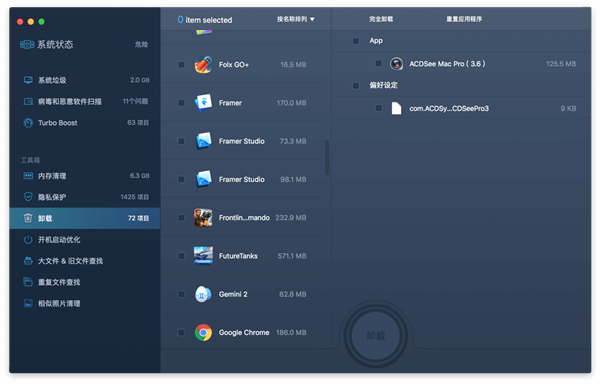Select the Frontlin...mando checkbox
The width and height of the screenshot is (600, 384).
[181, 218]
